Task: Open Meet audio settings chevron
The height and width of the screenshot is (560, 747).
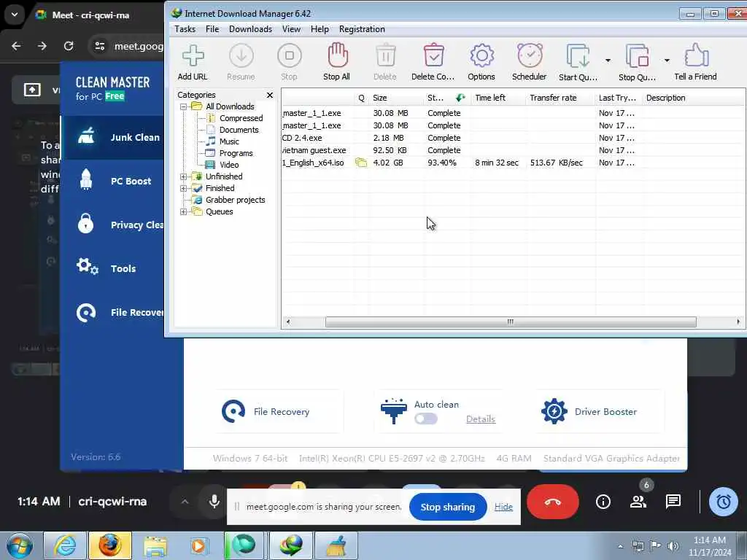Action: tap(185, 502)
